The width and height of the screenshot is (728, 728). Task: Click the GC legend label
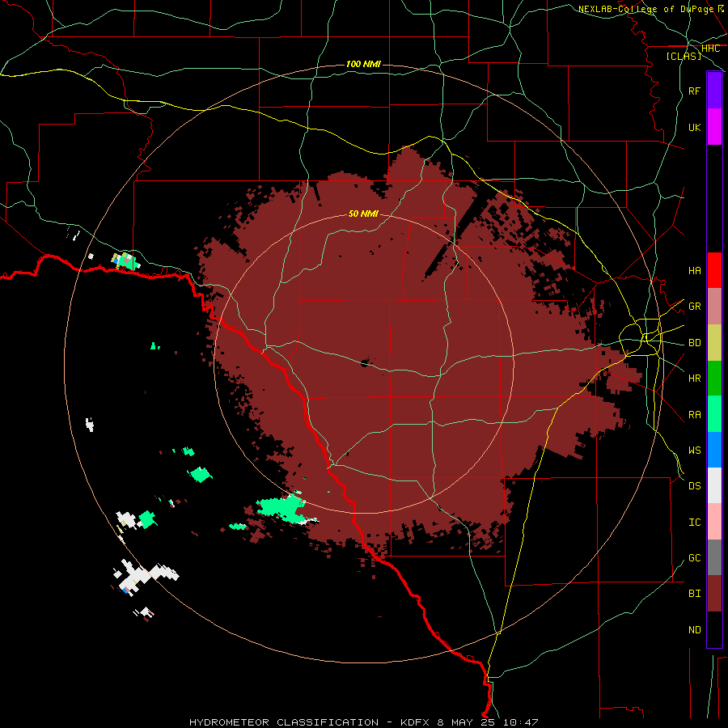[x=695, y=558]
